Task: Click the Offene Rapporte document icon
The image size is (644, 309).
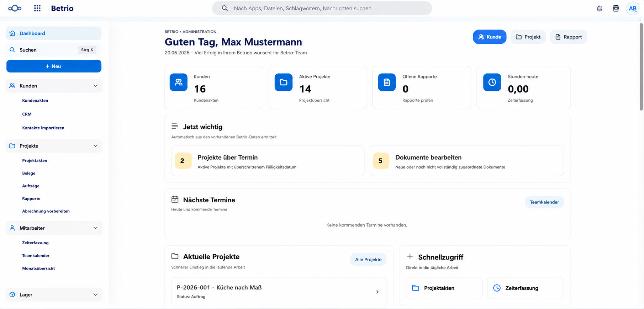Action: 387,82
